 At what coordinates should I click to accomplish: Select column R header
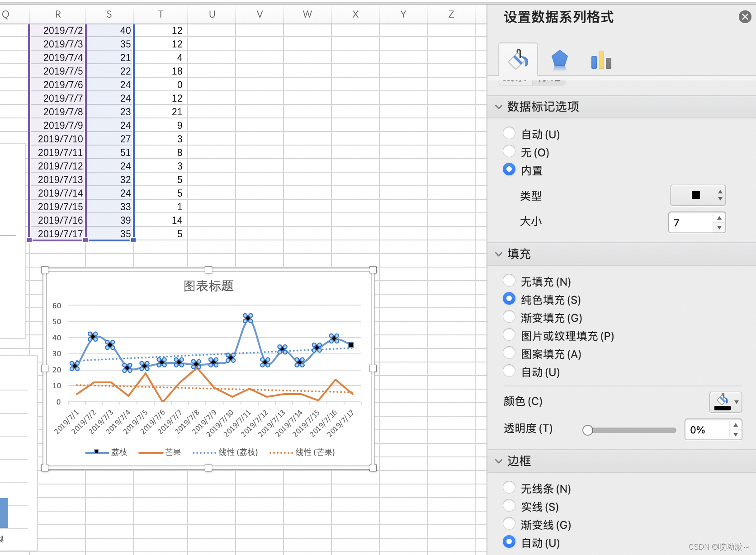point(58,14)
